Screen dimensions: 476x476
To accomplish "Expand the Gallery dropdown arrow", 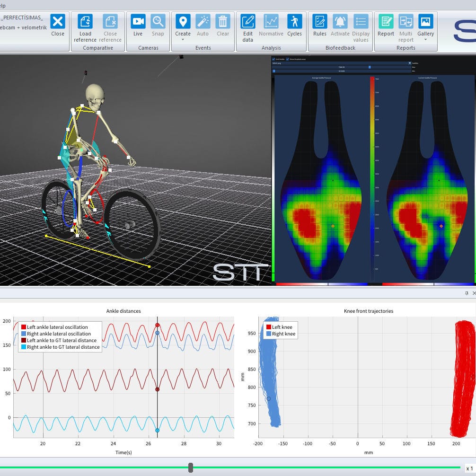I will (x=425, y=40).
